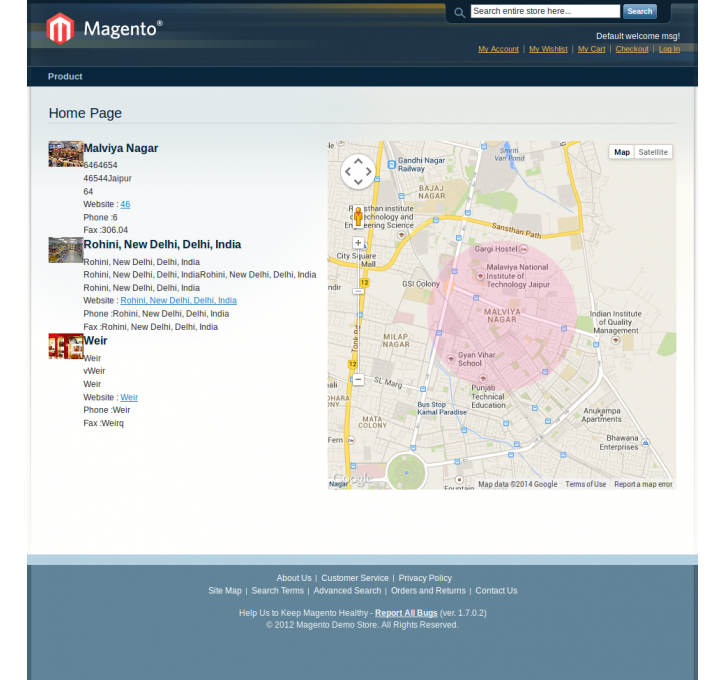Click the Gandhi Nagar Railway station icon
The image size is (725, 680).
click(x=392, y=164)
